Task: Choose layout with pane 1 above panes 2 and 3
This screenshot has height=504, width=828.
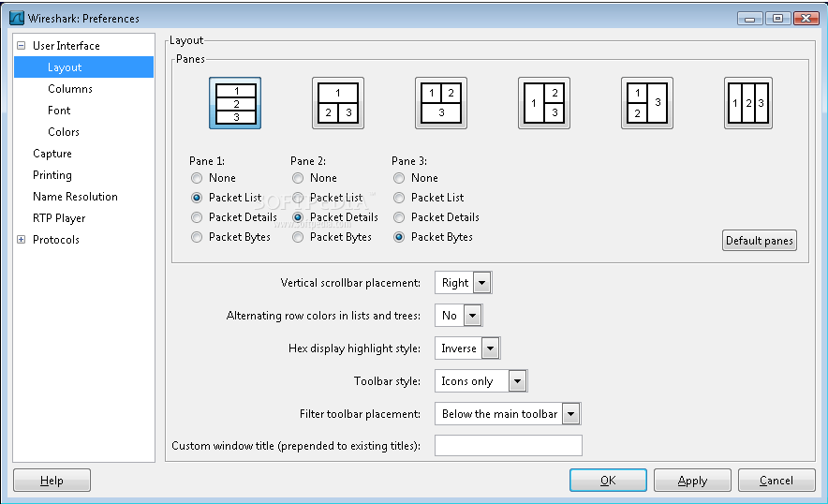Action: (x=338, y=103)
